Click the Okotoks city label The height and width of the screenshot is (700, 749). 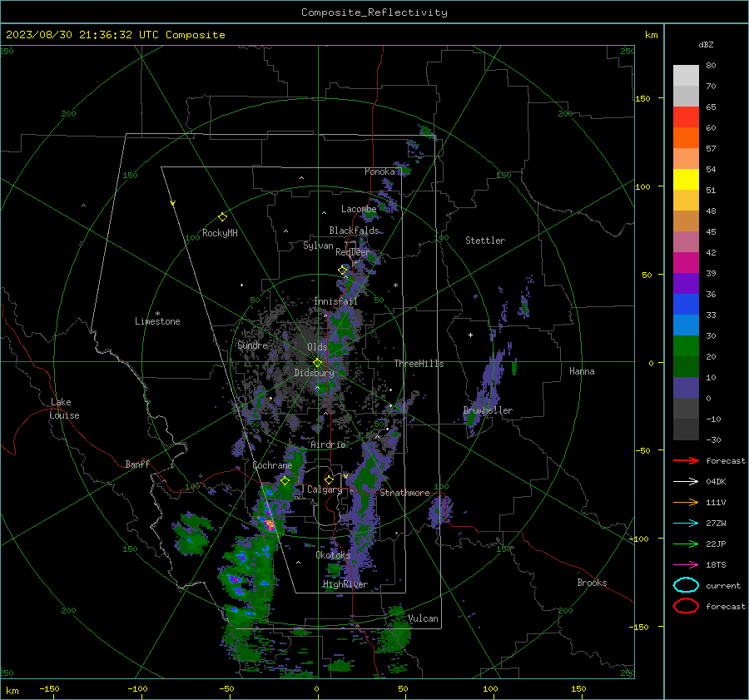click(x=333, y=555)
